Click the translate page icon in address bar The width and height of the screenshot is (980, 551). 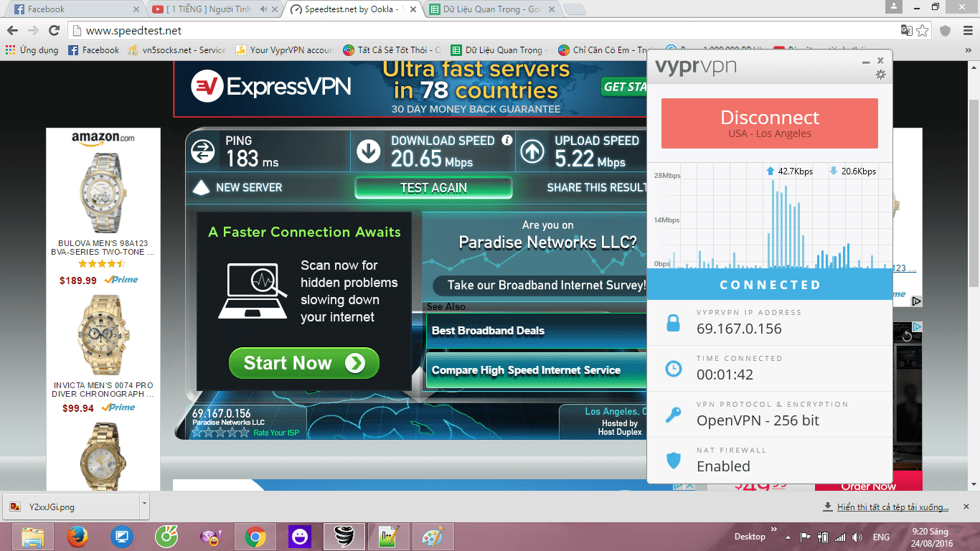[907, 31]
